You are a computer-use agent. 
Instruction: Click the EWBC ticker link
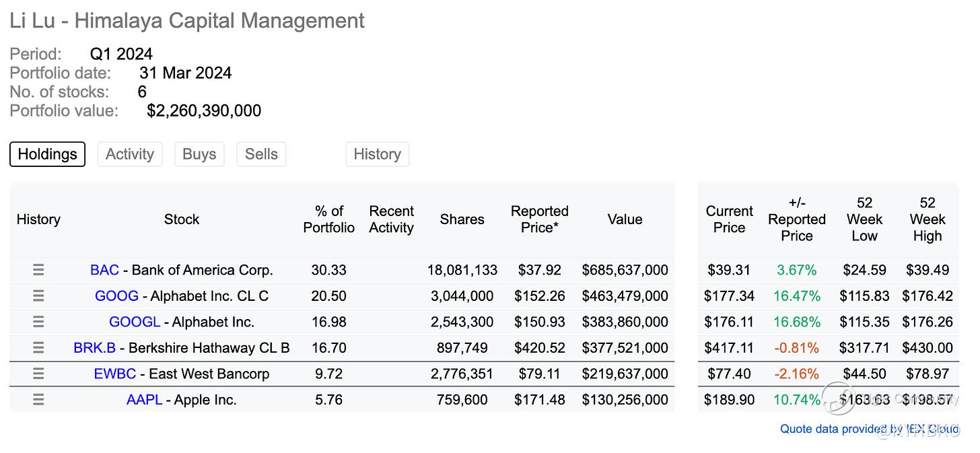click(114, 374)
